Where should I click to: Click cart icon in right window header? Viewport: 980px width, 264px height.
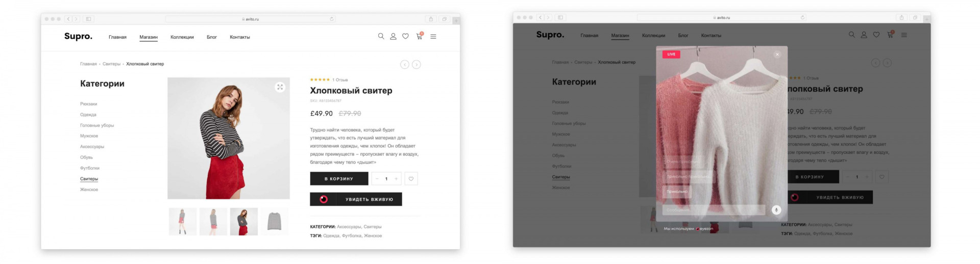coord(890,35)
